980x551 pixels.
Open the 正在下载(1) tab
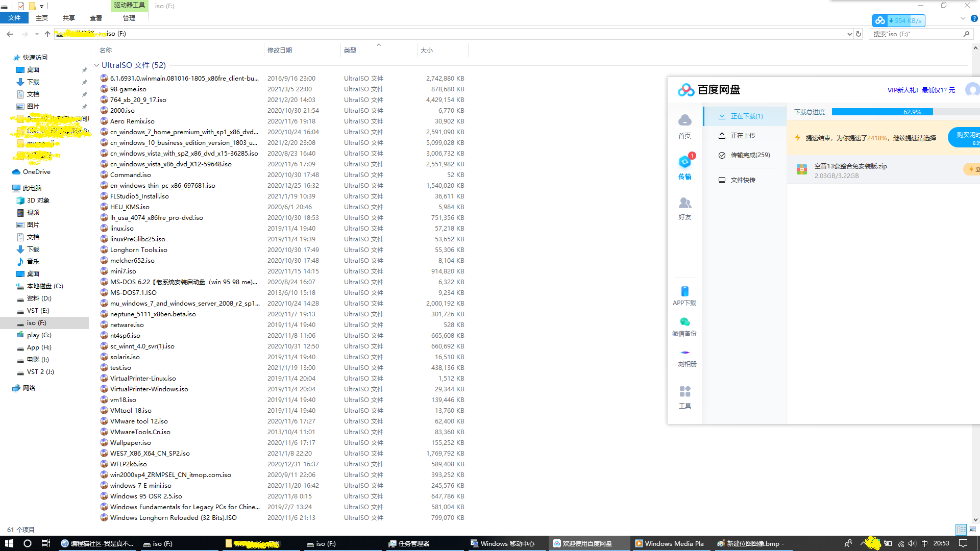point(744,116)
